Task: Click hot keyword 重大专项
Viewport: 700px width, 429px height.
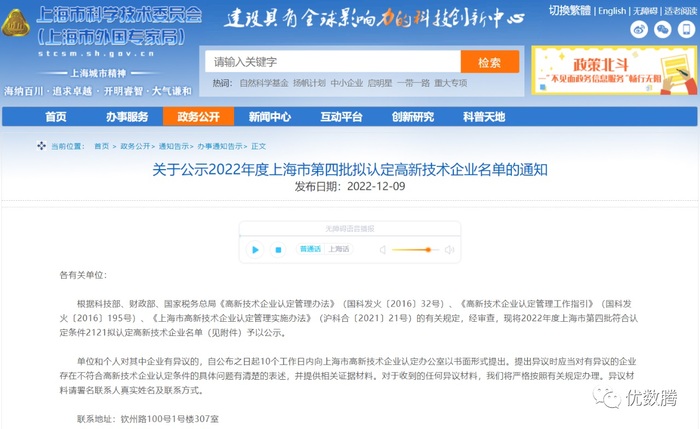Action: click(x=451, y=83)
